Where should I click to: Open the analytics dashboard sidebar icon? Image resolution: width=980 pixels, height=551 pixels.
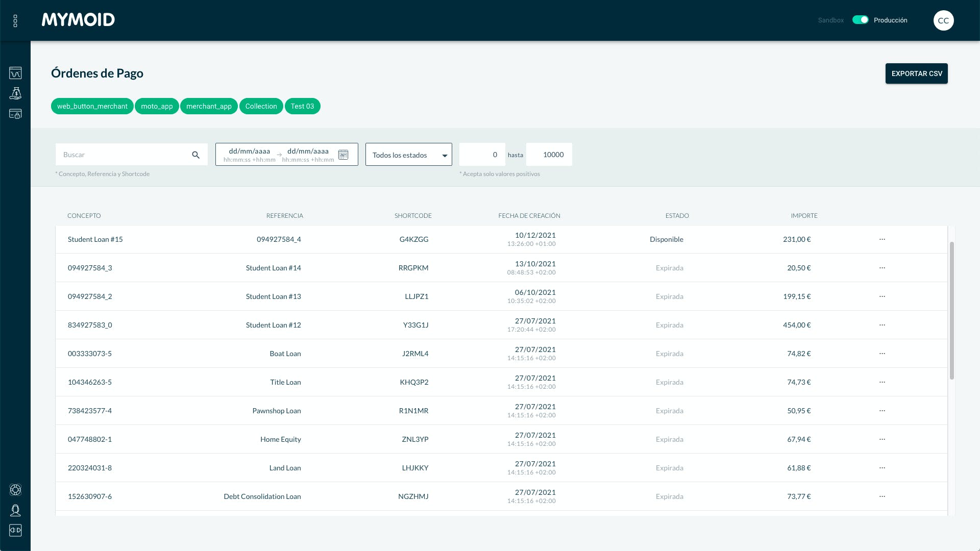point(15,73)
